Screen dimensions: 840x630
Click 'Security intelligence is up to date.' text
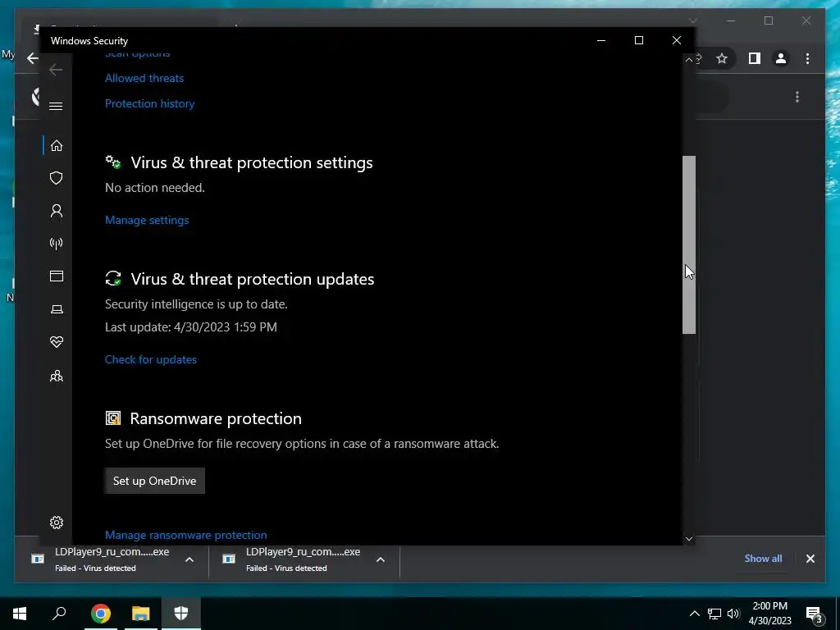coord(196,304)
